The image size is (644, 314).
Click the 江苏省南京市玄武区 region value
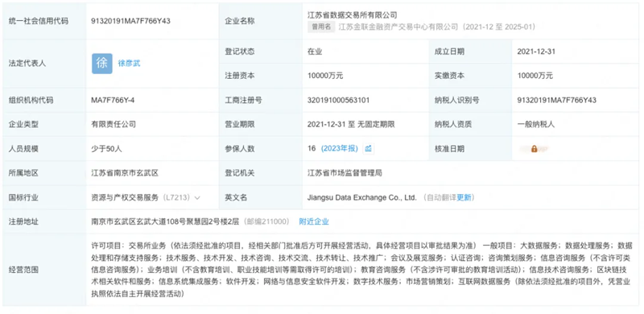tap(125, 173)
